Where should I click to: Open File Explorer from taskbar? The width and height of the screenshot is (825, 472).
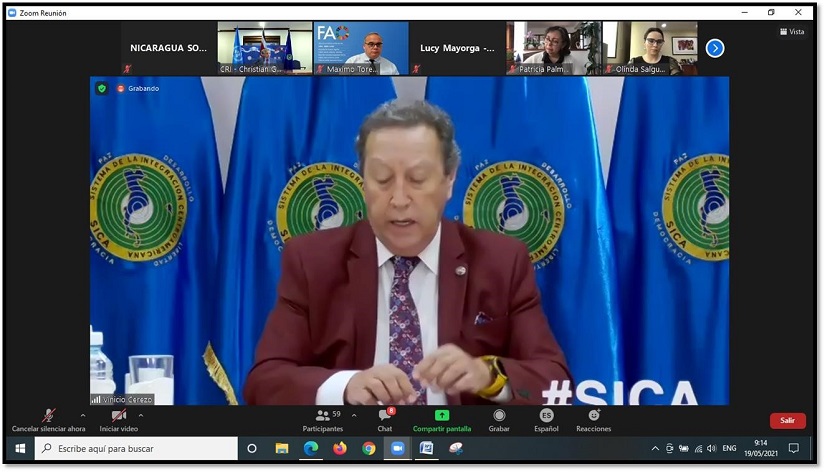(282, 448)
